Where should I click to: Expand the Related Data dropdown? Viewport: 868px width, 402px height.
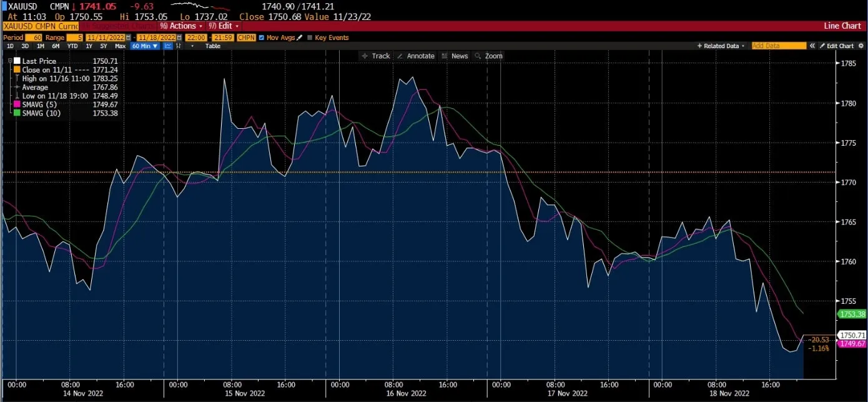721,46
